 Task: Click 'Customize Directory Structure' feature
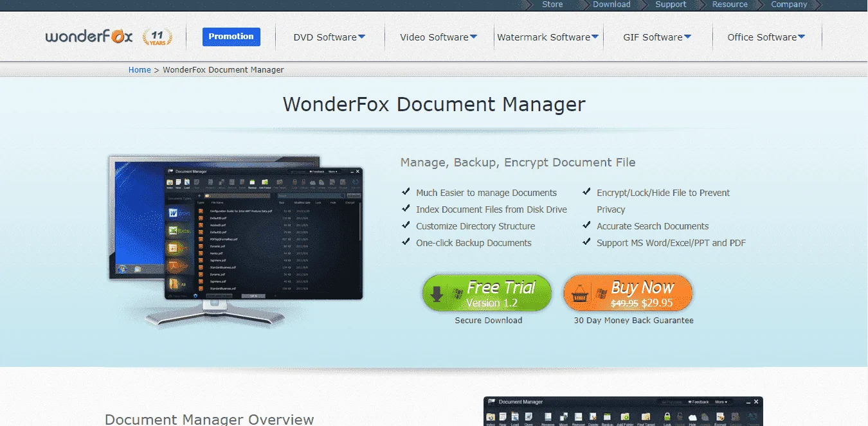[475, 226]
